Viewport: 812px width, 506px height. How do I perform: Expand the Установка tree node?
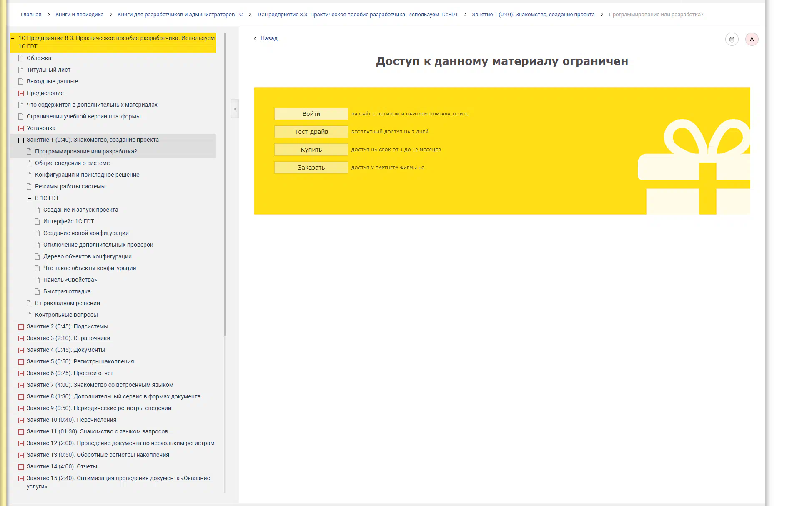(x=21, y=128)
